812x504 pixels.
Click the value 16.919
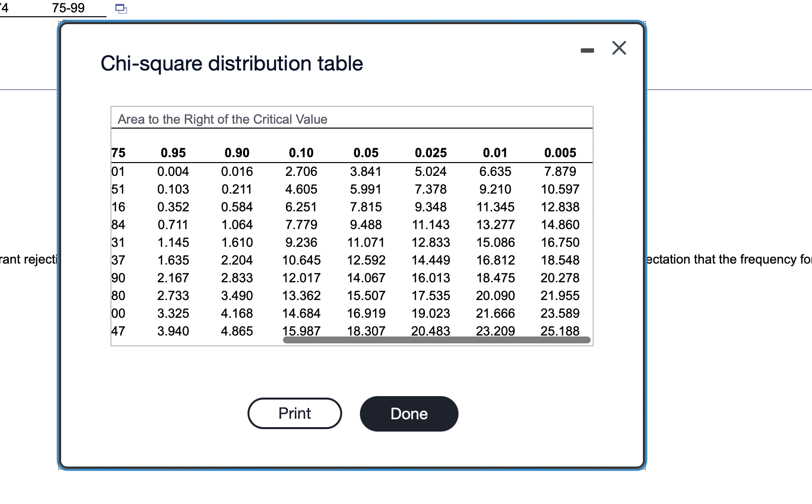coord(366,313)
